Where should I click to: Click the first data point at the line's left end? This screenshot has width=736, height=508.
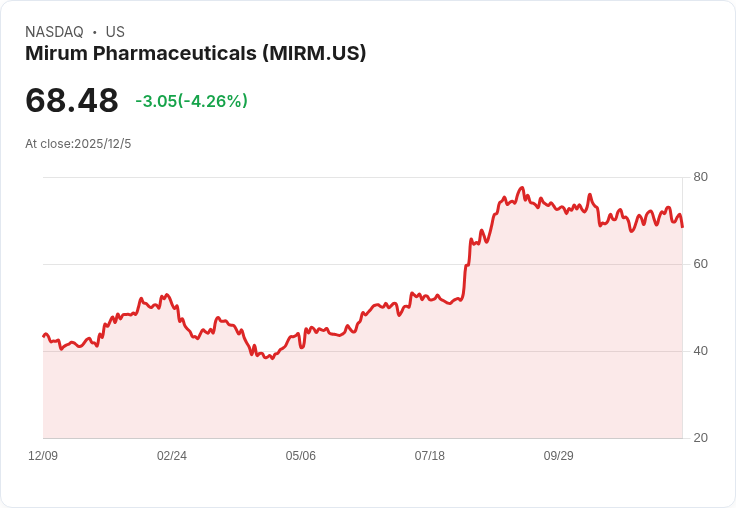44,336
